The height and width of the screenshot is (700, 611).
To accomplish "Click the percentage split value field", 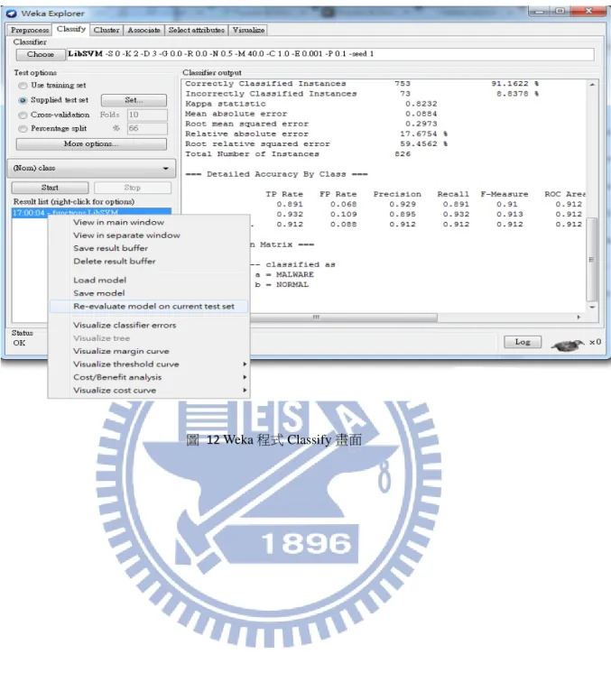I will 147,129.
